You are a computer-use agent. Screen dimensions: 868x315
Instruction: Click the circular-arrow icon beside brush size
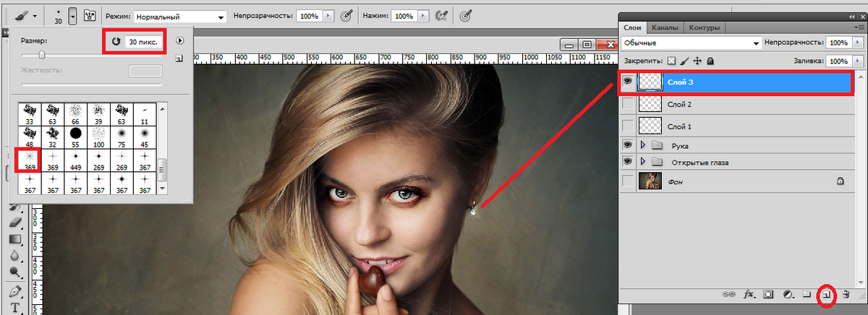116,43
